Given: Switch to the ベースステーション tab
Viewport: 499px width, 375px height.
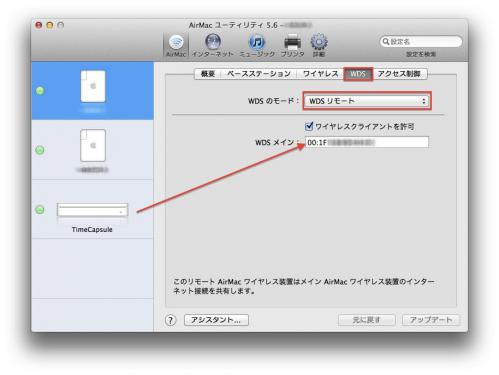Looking at the screenshot, I should 259,74.
